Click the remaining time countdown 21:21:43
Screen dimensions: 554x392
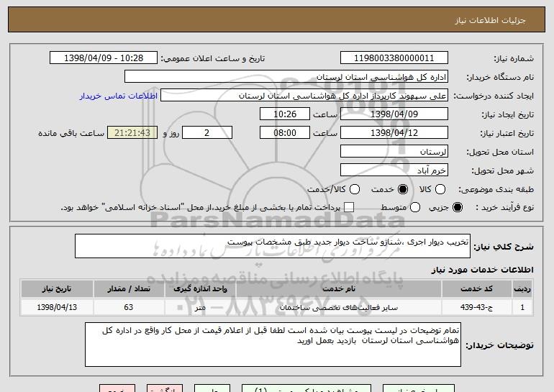pyautogui.click(x=132, y=133)
